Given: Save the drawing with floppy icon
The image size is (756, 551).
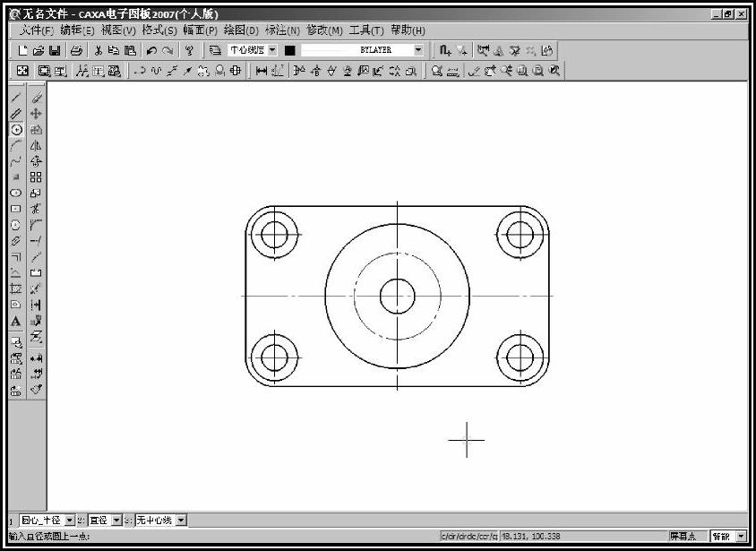Looking at the screenshot, I should click(55, 50).
